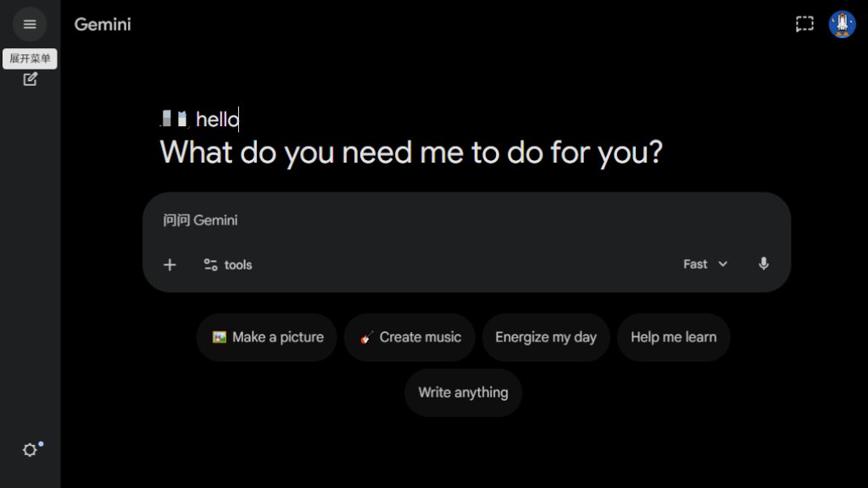
Task: Choose the Create music suggestion chip
Action: click(x=409, y=337)
